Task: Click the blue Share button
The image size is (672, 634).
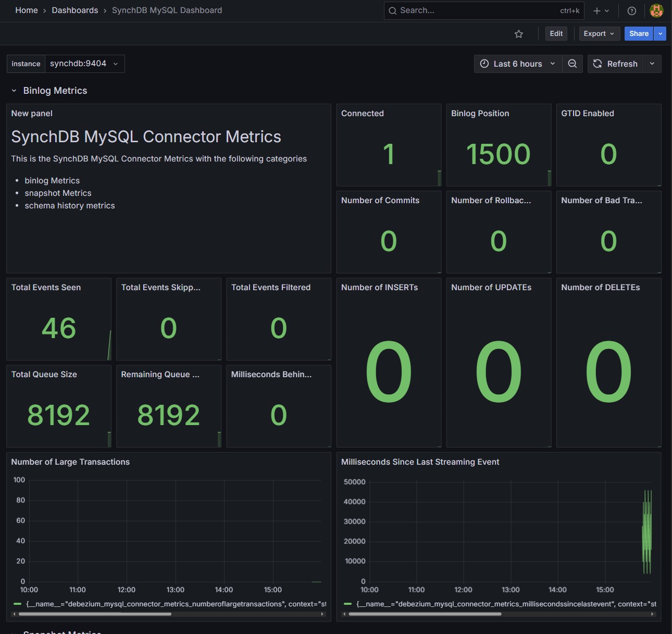Action: pos(639,34)
